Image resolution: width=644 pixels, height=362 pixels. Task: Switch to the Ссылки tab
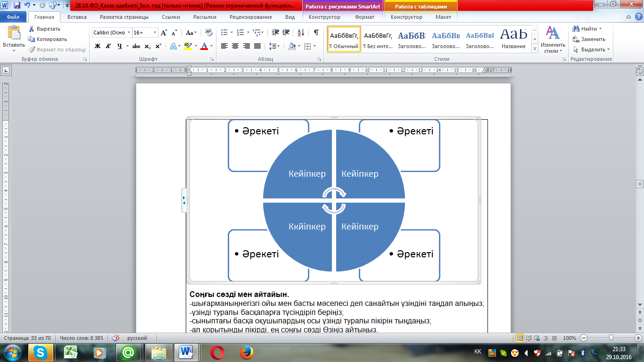click(x=171, y=17)
